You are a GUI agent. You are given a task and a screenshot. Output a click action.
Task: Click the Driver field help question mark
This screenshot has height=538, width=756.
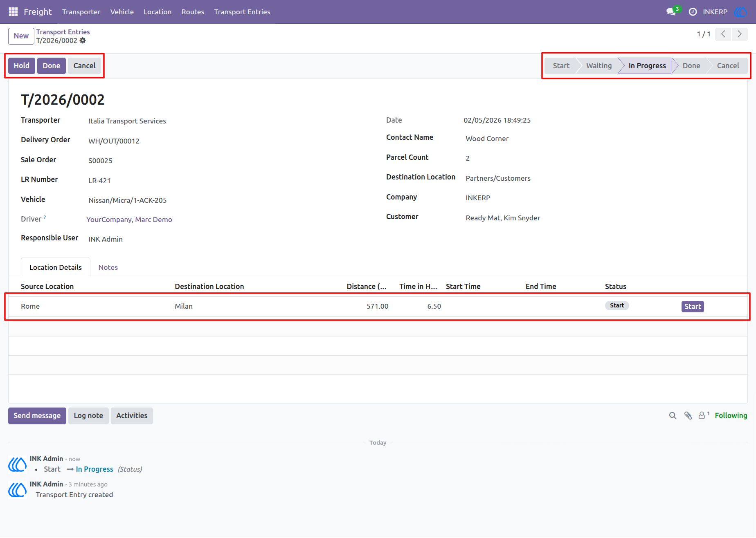click(x=45, y=217)
